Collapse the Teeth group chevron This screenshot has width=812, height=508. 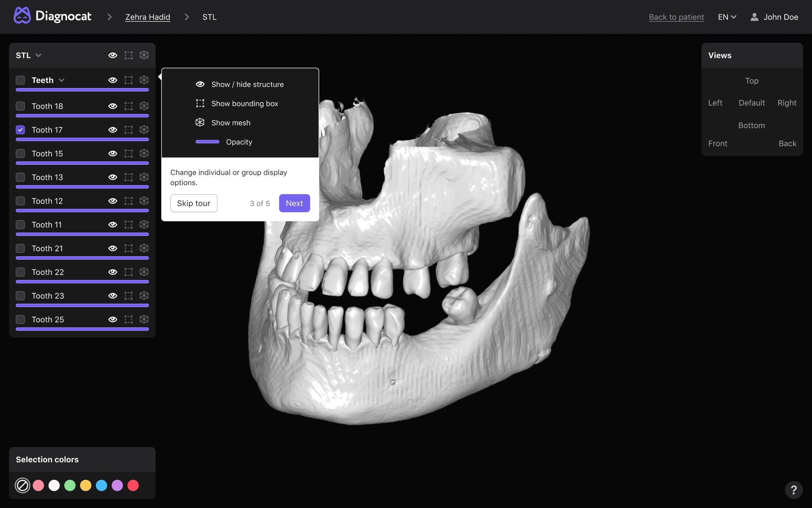tap(61, 80)
